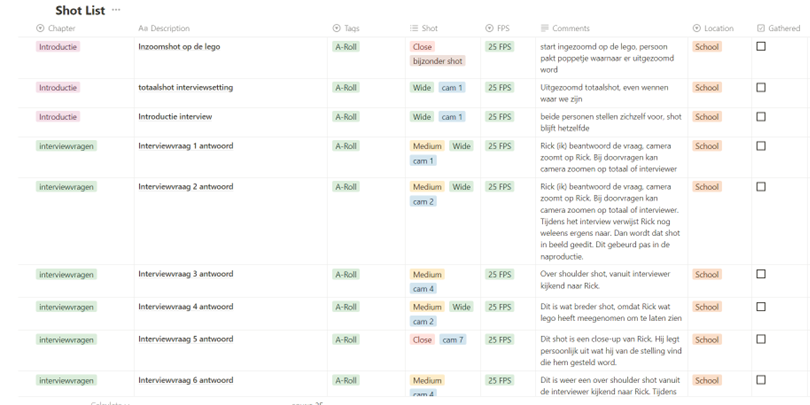The width and height of the screenshot is (810, 405).
Task: Click the Location column select icon
Action: [x=696, y=28]
